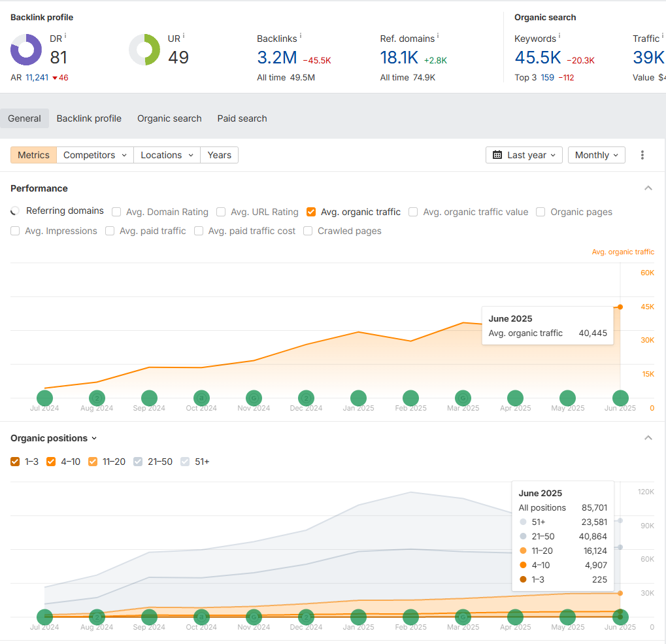Click the DR purple donut chart icon

point(26,50)
